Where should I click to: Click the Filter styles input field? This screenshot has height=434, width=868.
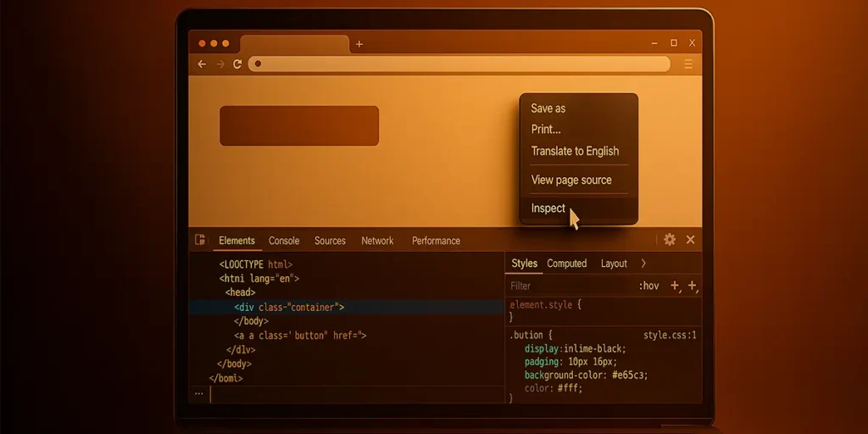568,286
